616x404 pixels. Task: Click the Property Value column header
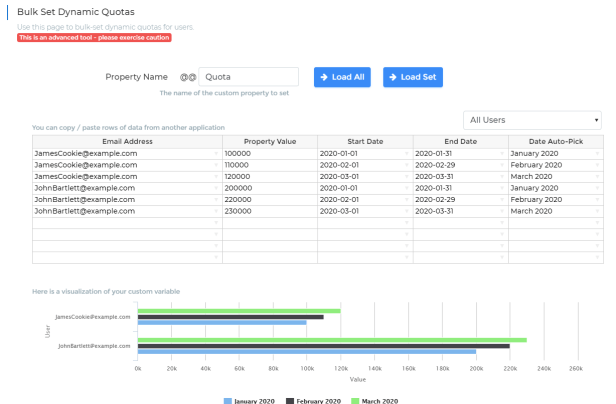269,141
